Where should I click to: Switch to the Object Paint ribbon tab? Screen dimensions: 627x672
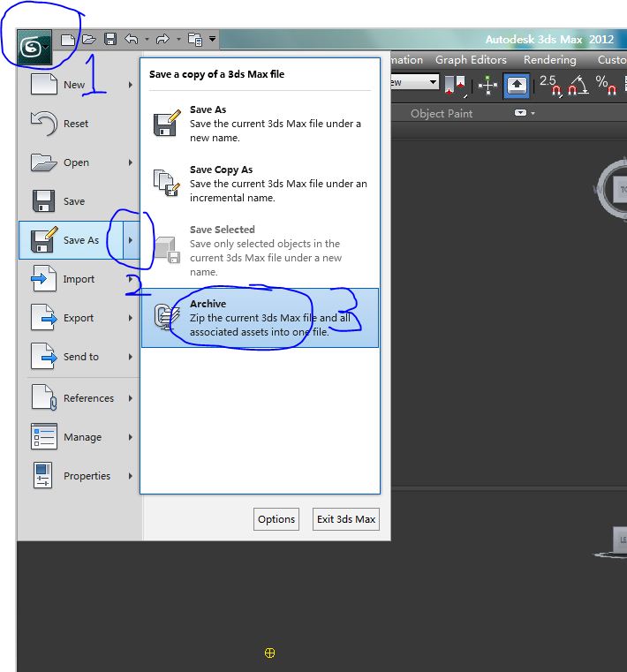tap(442, 114)
